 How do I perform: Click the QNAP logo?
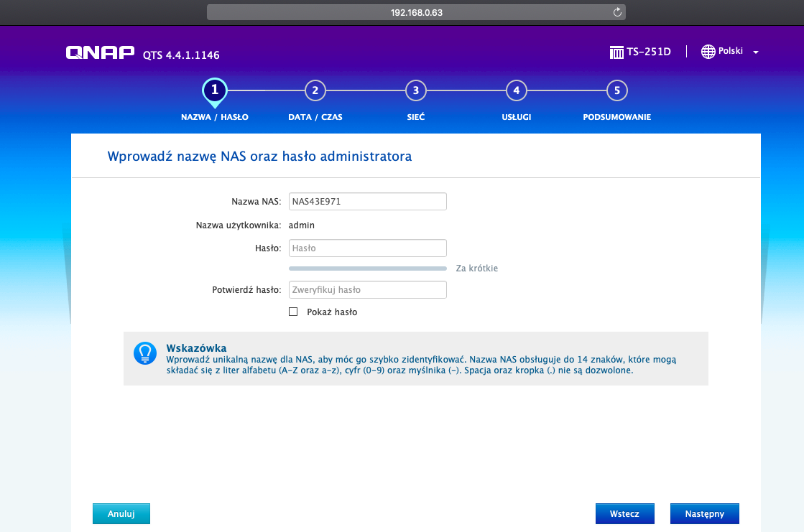100,52
